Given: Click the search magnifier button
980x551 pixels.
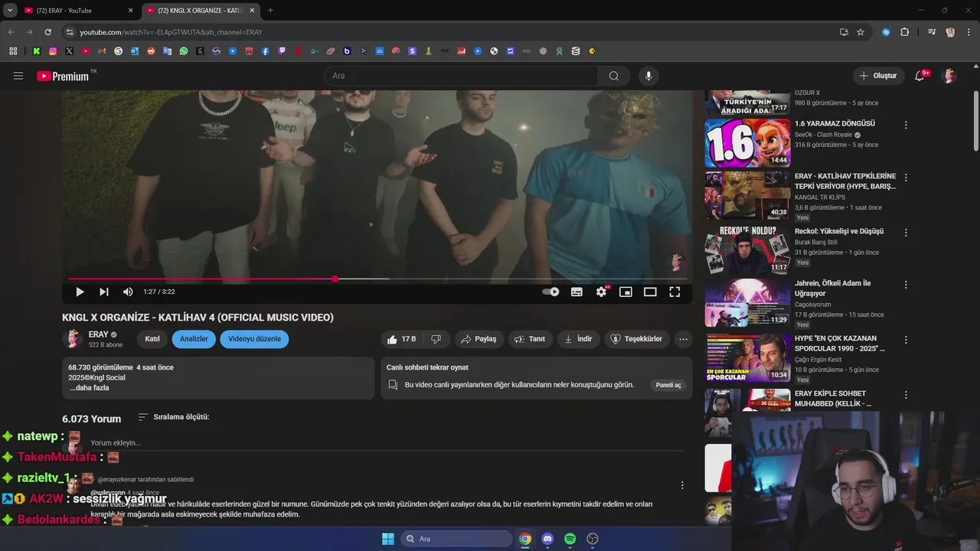Looking at the screenshot, I should (x=614, y=76).
